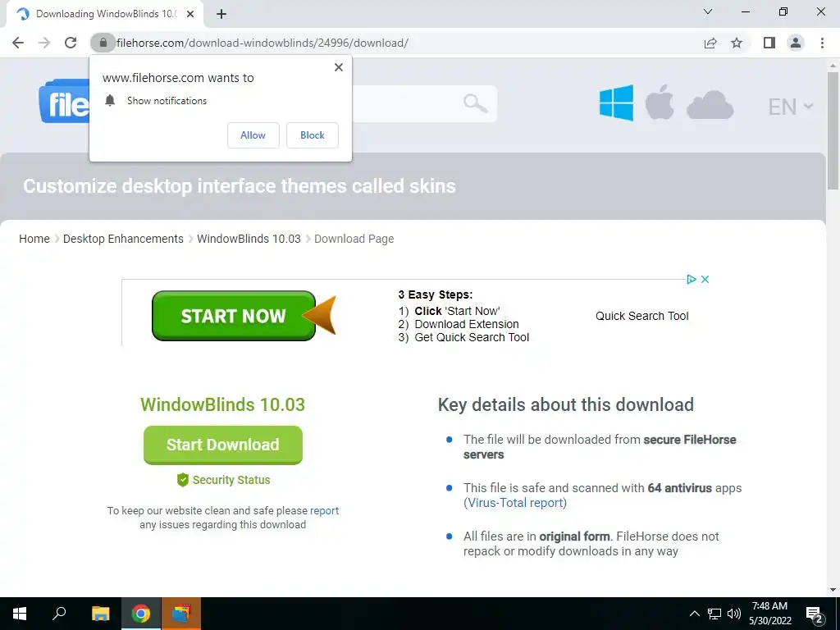
Task: Open the browser side panel
Action: click(769, 43)
